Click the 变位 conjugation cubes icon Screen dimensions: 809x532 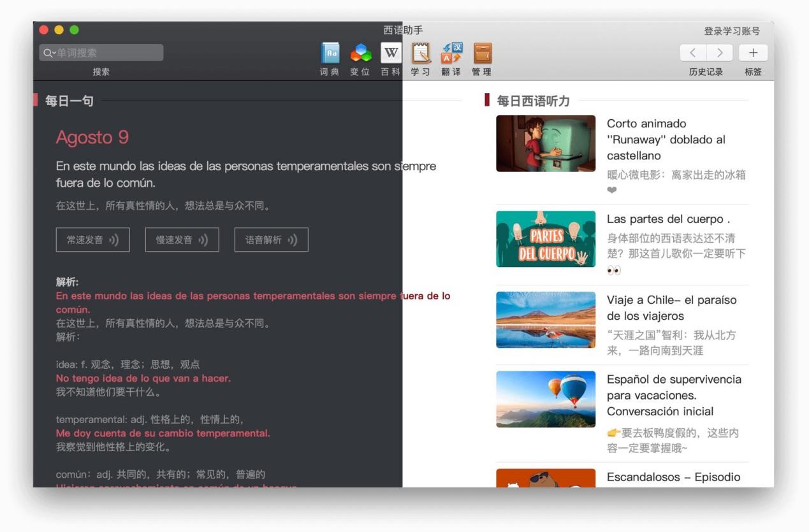click(360, 53)
